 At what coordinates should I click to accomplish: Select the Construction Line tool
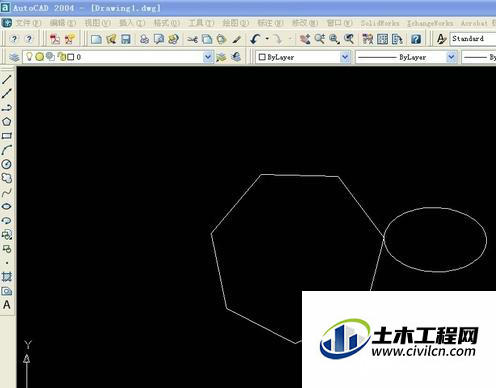point(7,93)
